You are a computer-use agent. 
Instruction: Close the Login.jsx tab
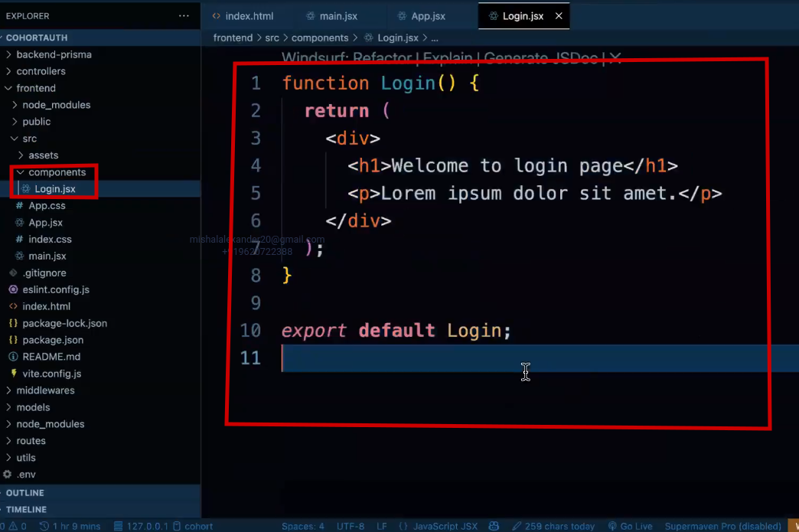pyautogui.click(x=559, y=16)
